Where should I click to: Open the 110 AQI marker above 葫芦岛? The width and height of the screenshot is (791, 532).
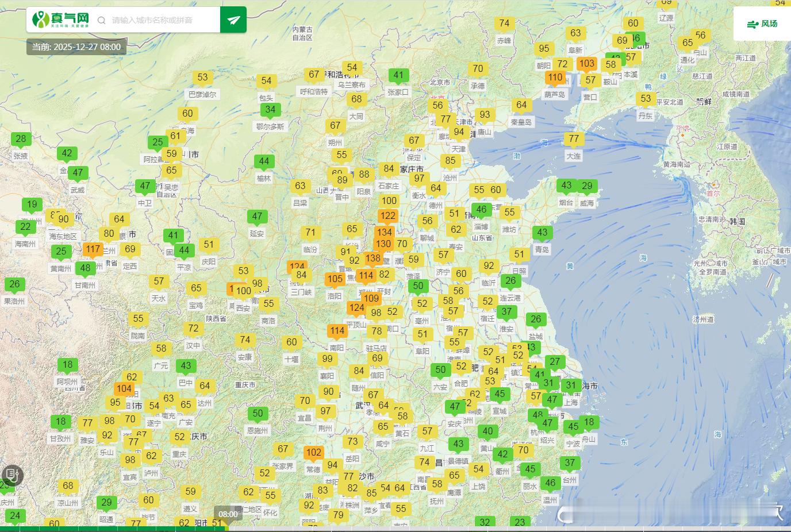coord(555,78)
